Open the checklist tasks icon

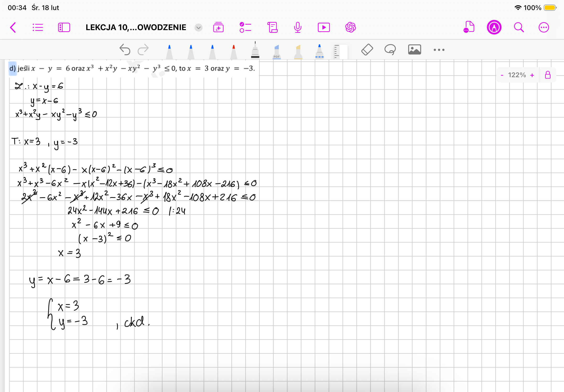[245, 27]
